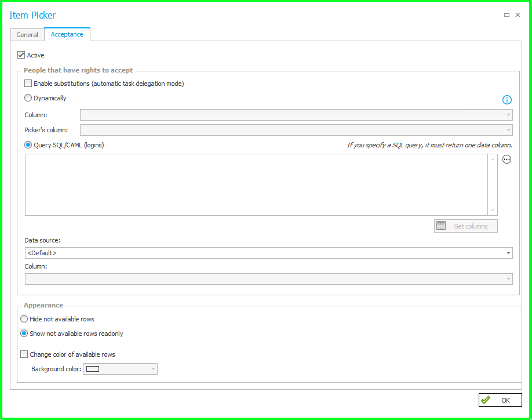Click the Background color swatch
Screen dimensions: 532x420
click(x=93, y=369)
